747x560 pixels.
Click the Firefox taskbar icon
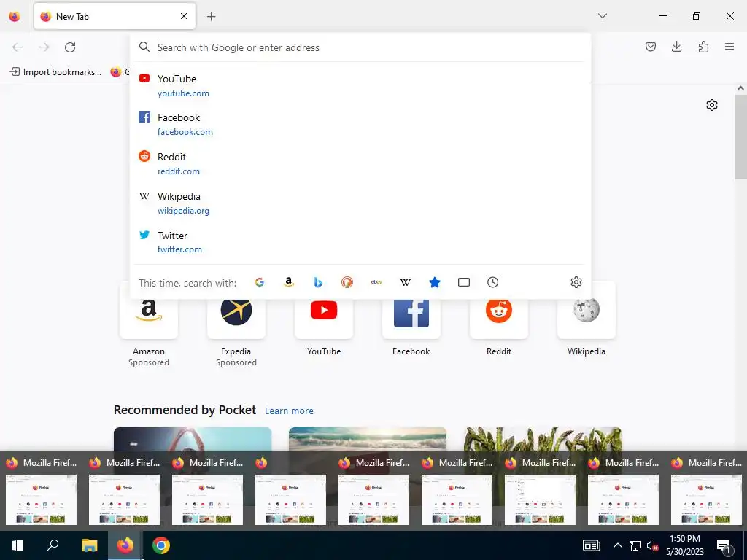[125, 545]
